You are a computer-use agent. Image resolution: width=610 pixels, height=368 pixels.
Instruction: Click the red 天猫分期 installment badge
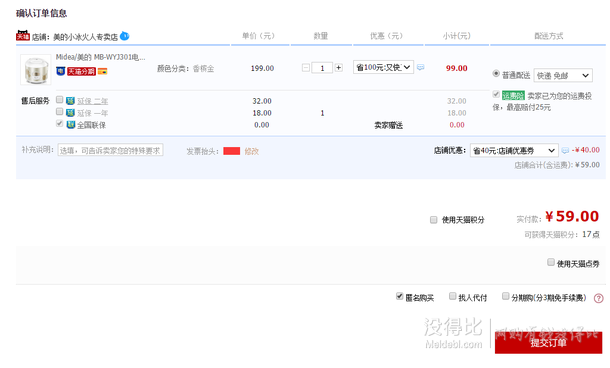click(81, 71)
